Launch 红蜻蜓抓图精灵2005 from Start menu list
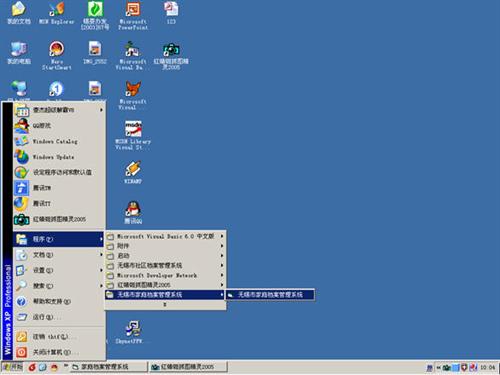Viewport: 500px width, 375px height. coord(59,219)
